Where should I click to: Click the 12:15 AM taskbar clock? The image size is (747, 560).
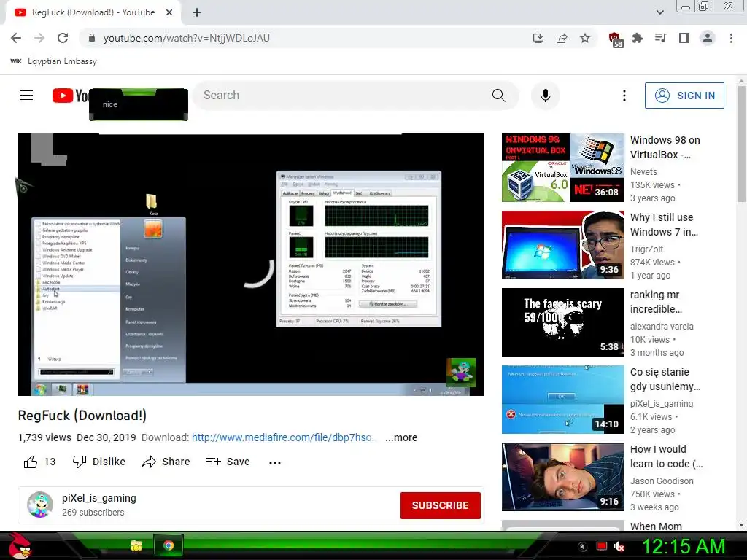coord(684,546)
